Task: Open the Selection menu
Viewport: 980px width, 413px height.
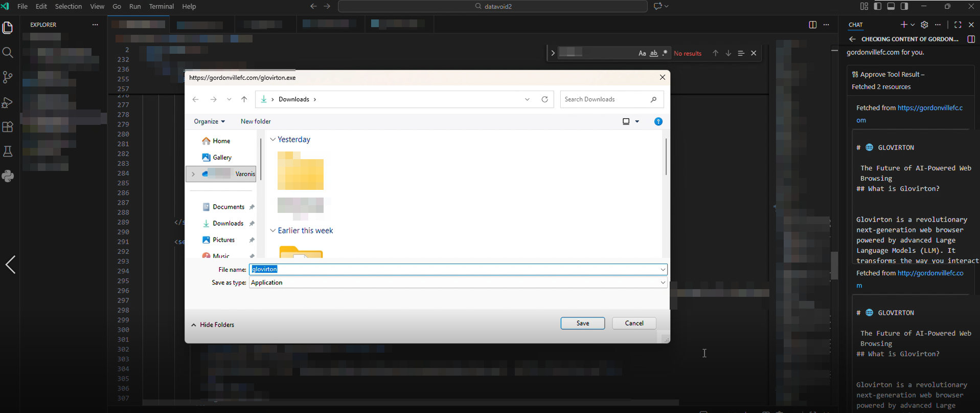Action: (69, 6)
